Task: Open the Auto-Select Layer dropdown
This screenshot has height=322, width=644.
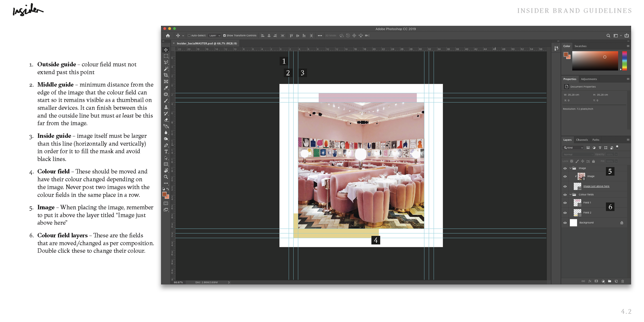Action: coord(215,36)
